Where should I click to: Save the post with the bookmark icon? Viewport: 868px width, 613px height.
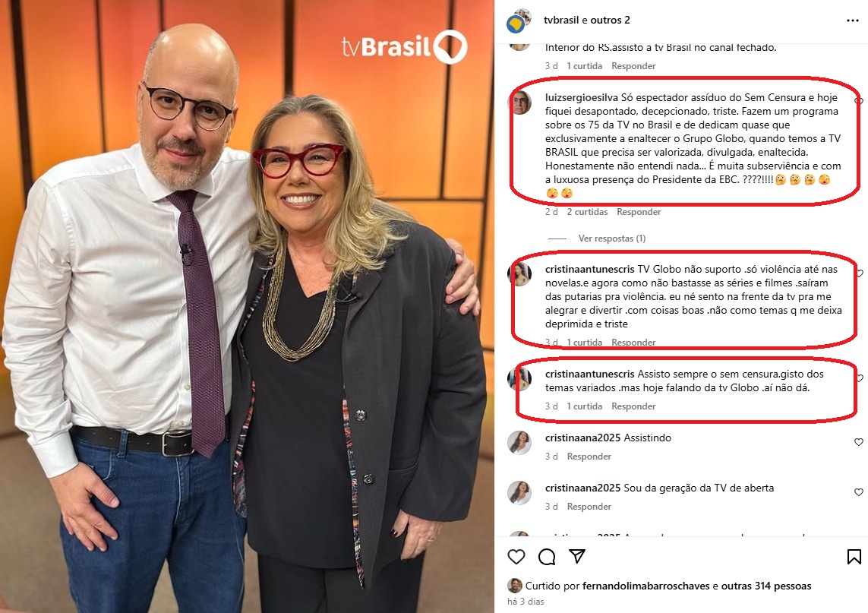pos(854,557)
